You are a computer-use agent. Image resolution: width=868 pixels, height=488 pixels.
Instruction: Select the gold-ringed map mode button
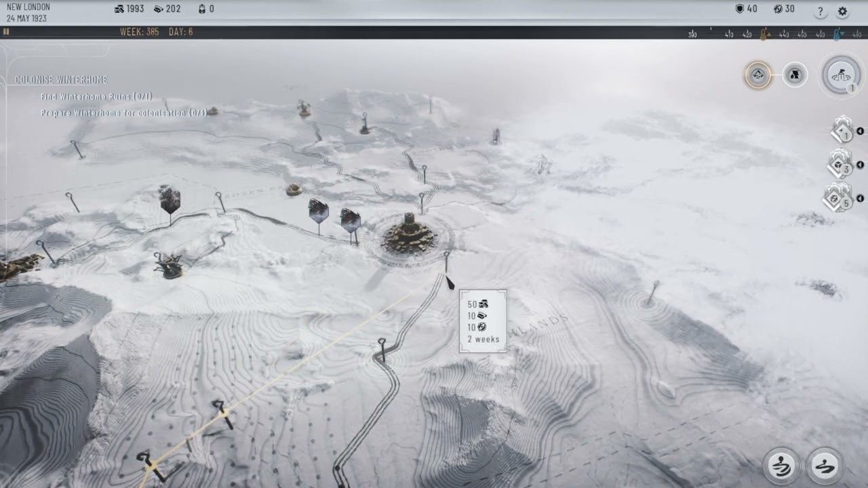tap(757, 75)
